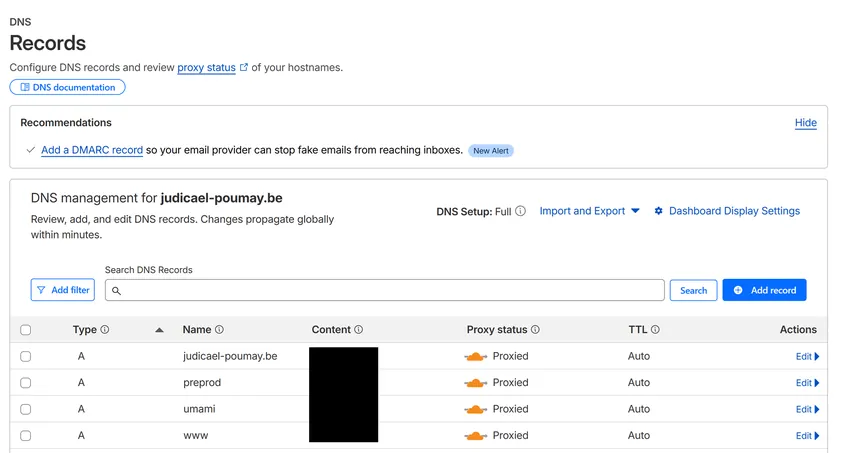Select the umami record checkbox

pyautogui.click(x=26, y=409)
